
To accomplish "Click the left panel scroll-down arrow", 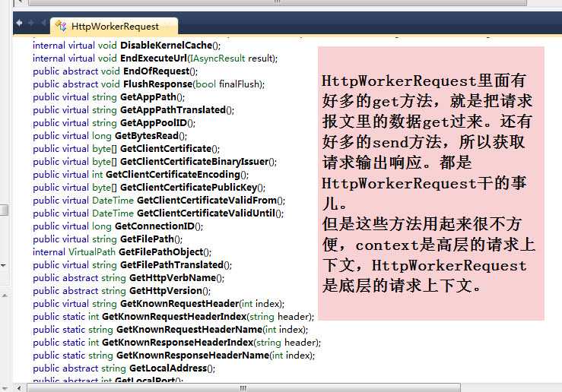I will coord(3,265).
